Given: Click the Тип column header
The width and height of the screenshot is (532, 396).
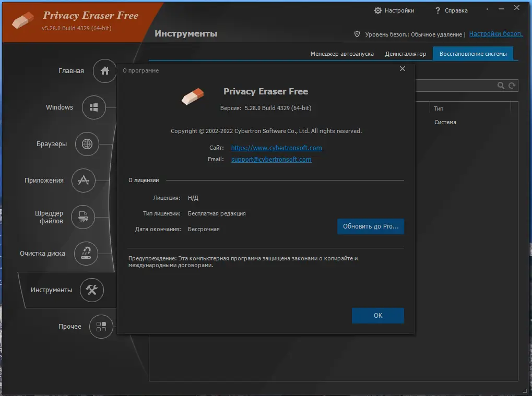Looking at the screenshot, I should 439,109.
